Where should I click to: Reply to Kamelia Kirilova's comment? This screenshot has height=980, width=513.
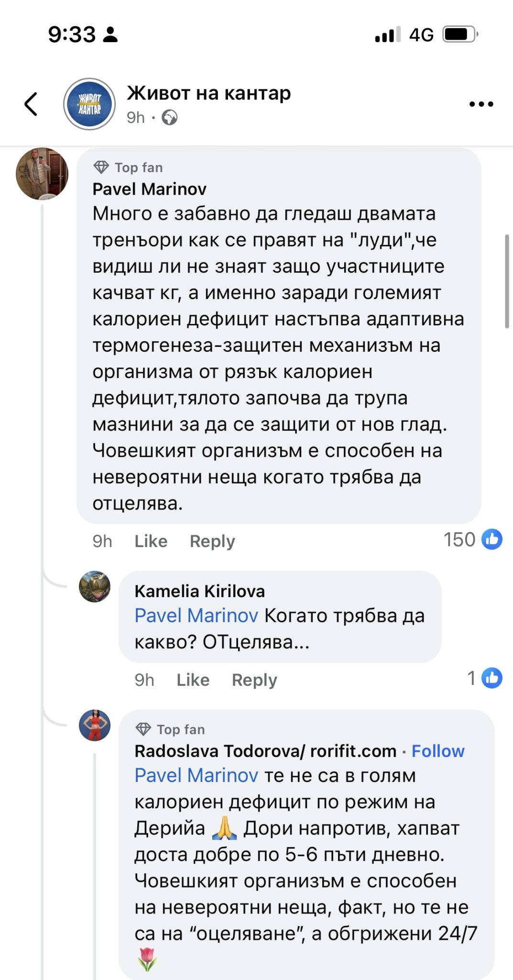tap(254, 680)
